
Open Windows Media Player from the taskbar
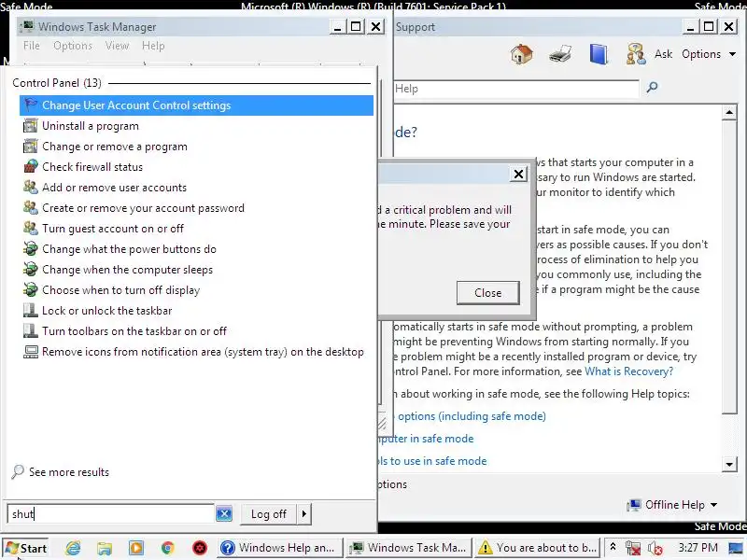(x=136, y=548)
